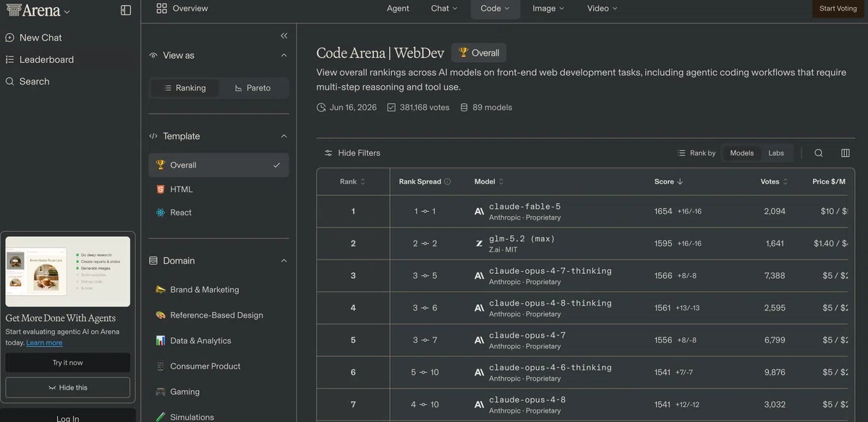Choose the Consumer Product domain

(x=205, y=366)
